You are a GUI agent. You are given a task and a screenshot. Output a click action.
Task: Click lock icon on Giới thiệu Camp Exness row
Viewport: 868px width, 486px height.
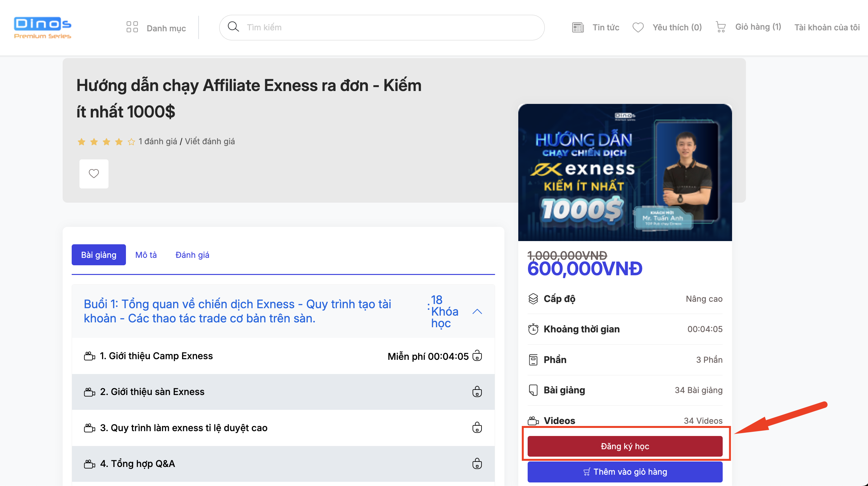[477, 356]
